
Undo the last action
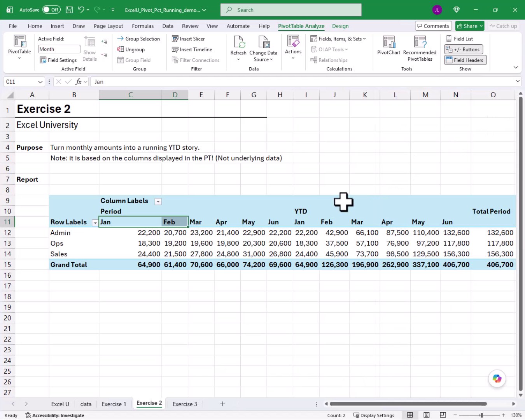(81, 10)
